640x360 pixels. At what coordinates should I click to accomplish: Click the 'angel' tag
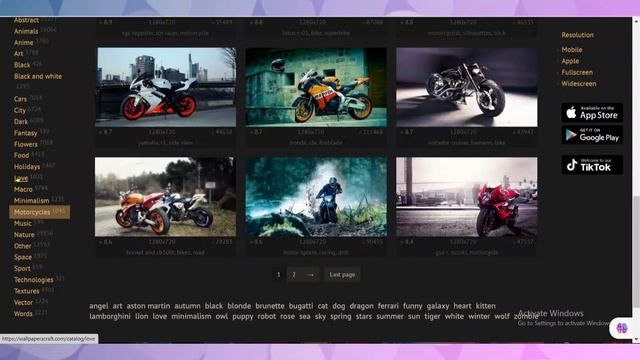point(99,306)
